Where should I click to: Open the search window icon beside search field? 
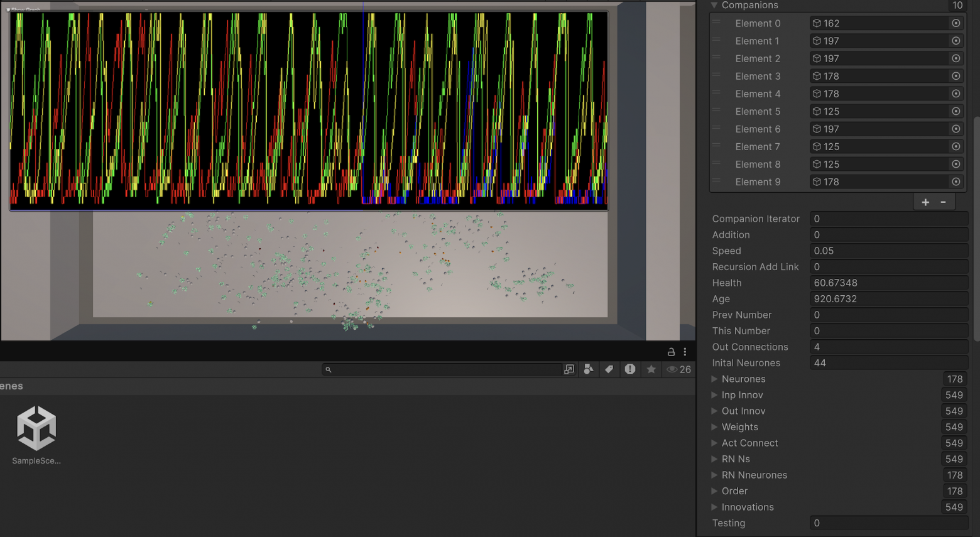click(569, 369)
